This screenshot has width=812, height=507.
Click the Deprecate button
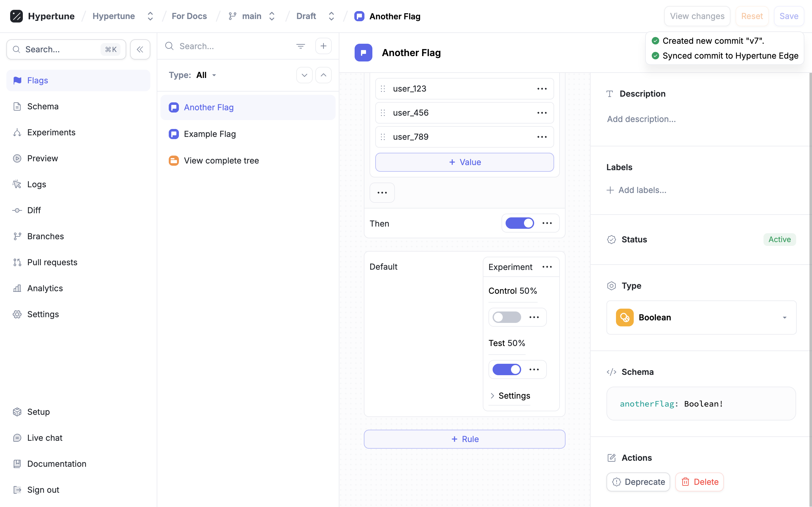tap(638, 482)
